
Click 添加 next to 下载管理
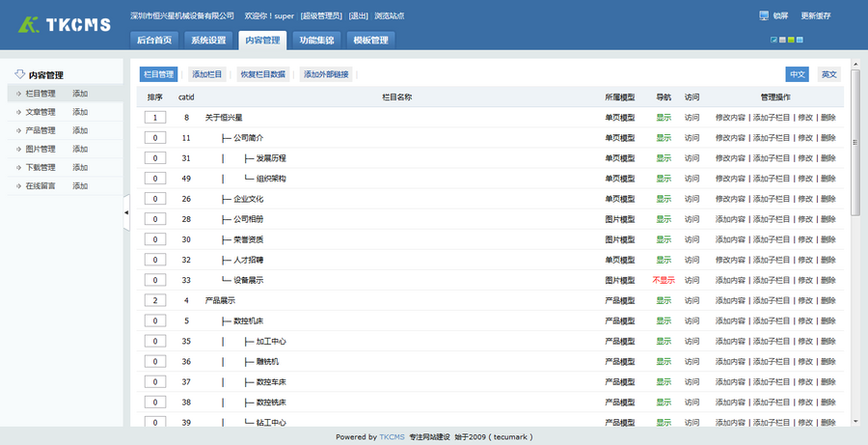80,167
